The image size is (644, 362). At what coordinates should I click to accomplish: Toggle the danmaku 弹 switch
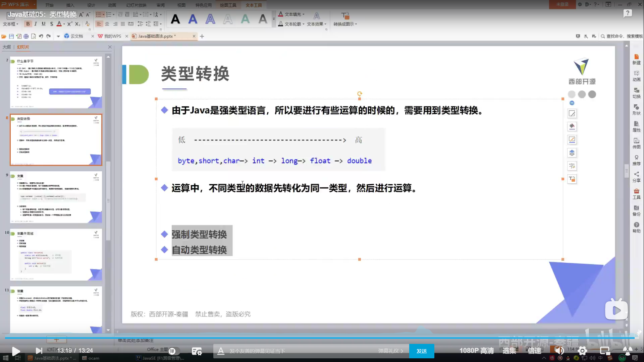(x=173, y=351)
